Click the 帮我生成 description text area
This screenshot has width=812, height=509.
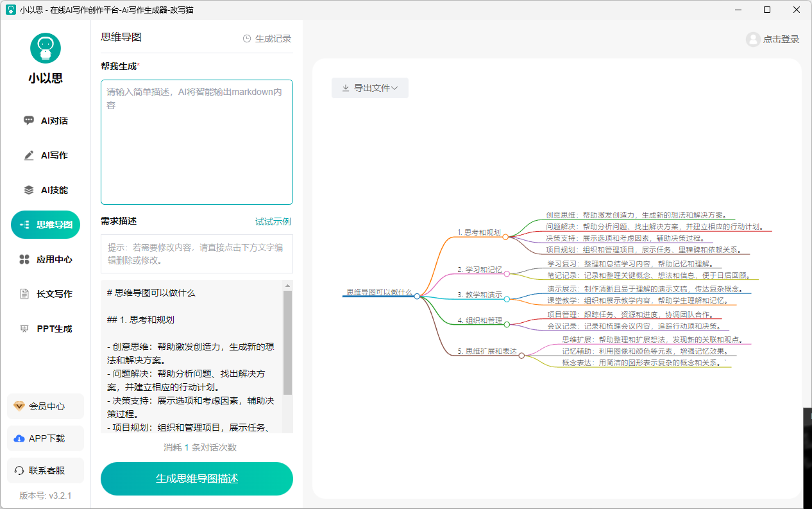coord(197,142)
